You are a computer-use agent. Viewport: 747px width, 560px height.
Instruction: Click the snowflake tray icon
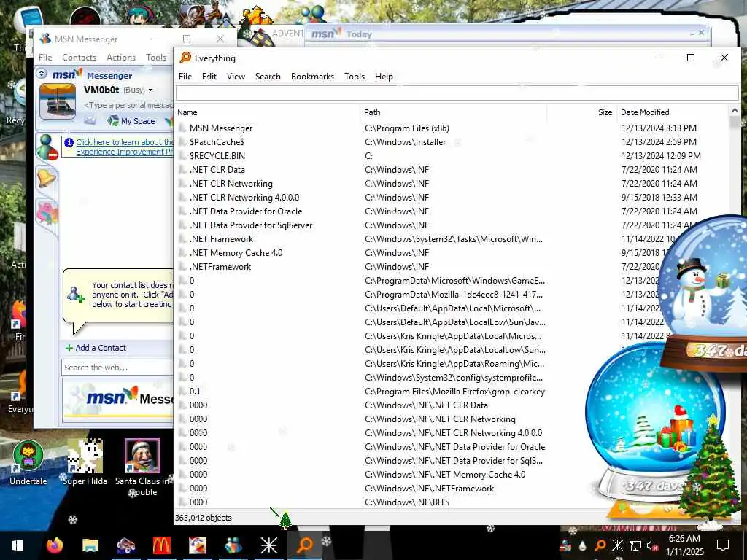[617, 545]
